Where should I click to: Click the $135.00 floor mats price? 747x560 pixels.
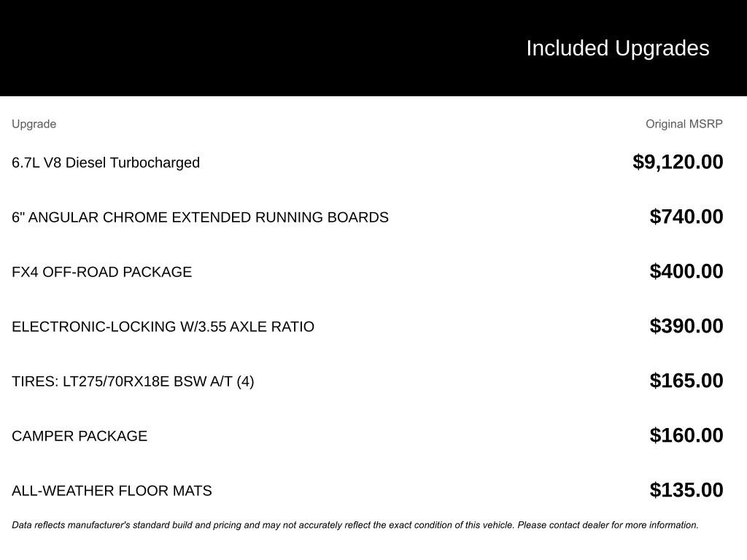(686, 491)
